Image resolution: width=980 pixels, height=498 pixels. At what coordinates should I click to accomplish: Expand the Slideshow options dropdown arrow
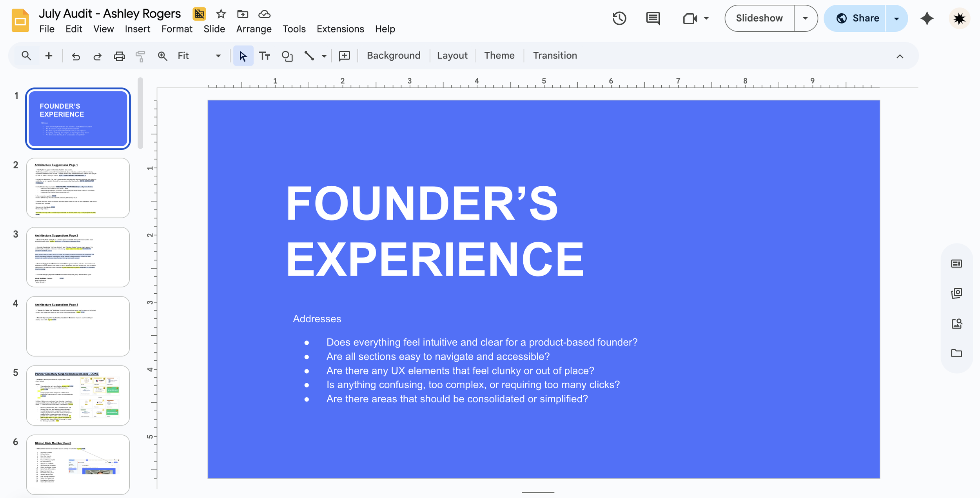[805, 18]
